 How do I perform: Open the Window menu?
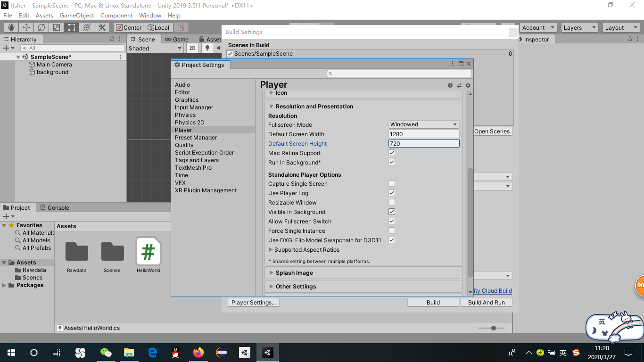pyautogui.click(x=150, y=15)
